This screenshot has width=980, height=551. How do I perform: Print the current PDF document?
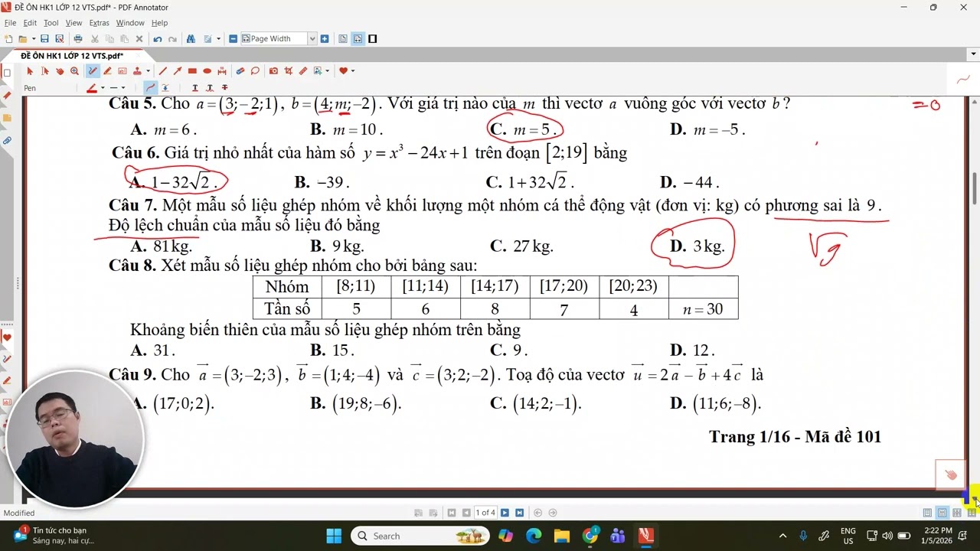[x=78, y=39]
